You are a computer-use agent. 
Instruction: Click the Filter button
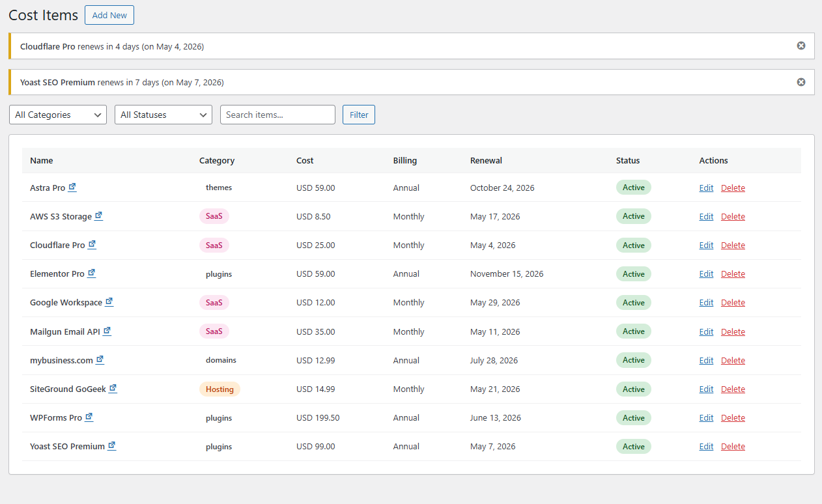tap(359, 115)
